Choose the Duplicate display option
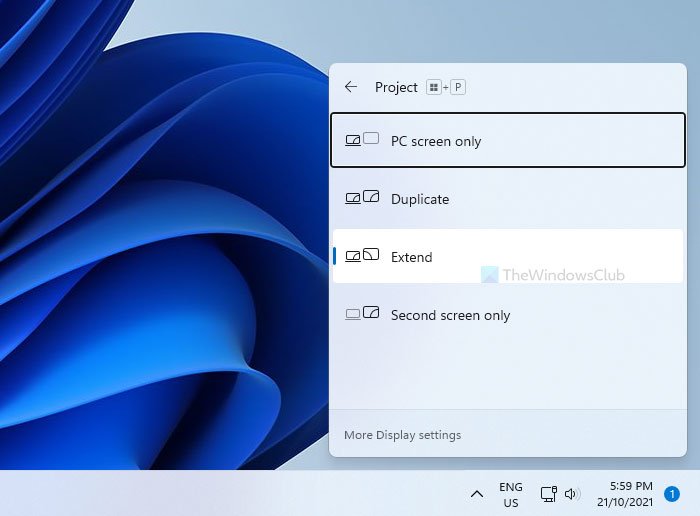 pos(508,199)
